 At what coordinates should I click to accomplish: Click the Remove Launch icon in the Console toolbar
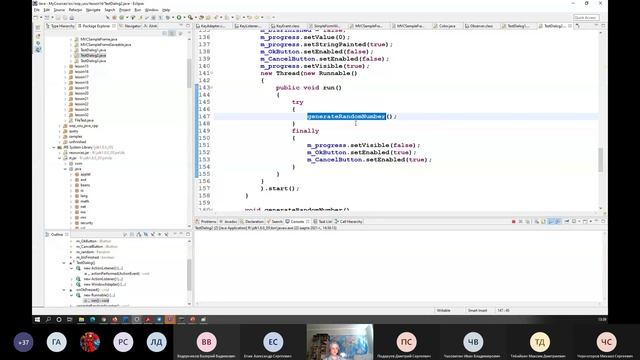(520, 222)
